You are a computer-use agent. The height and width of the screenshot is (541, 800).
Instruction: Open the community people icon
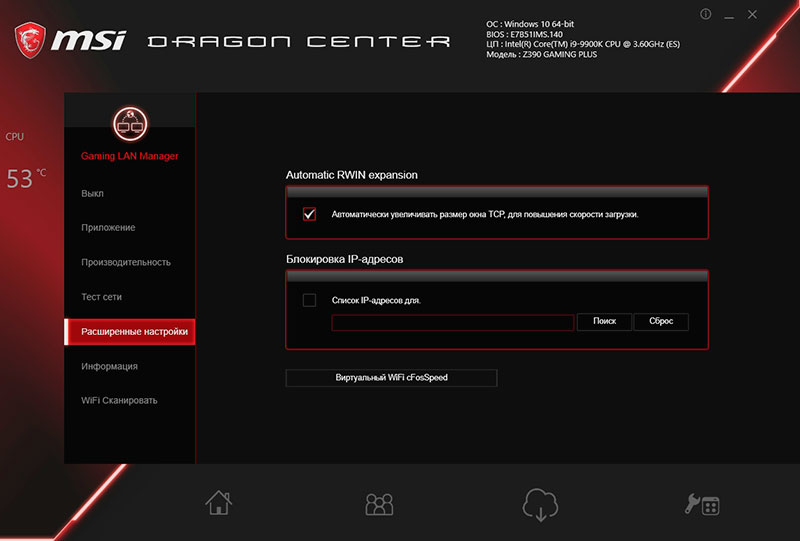click(379, 504)
